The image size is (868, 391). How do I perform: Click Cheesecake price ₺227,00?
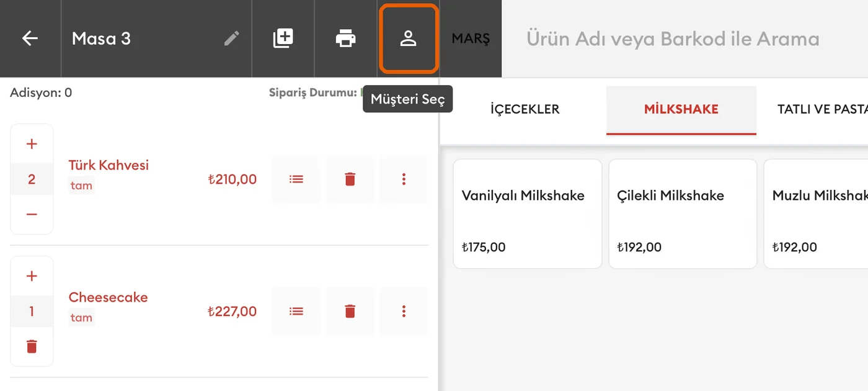tap(232, 311)
